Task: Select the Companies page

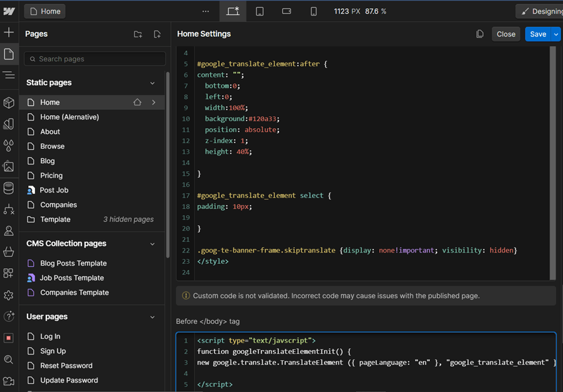Action: (x=92, y=204)
